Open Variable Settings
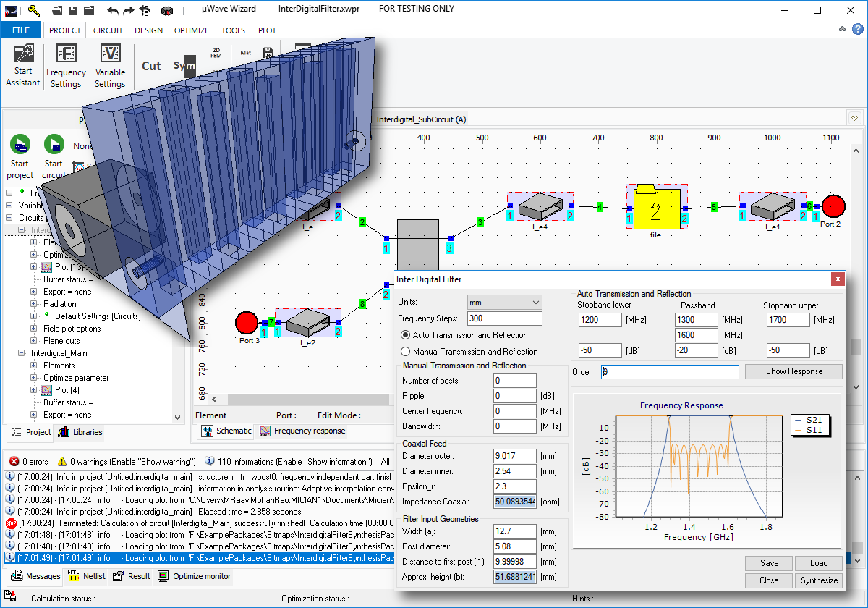The height and width of the screenshot is (608, 868). click(x=110, y=67)
